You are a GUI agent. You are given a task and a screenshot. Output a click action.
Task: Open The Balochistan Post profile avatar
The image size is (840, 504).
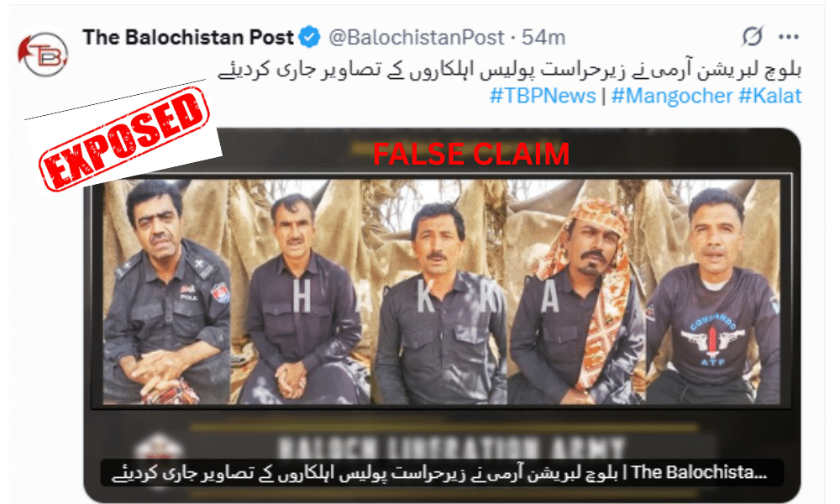point(44,54)
